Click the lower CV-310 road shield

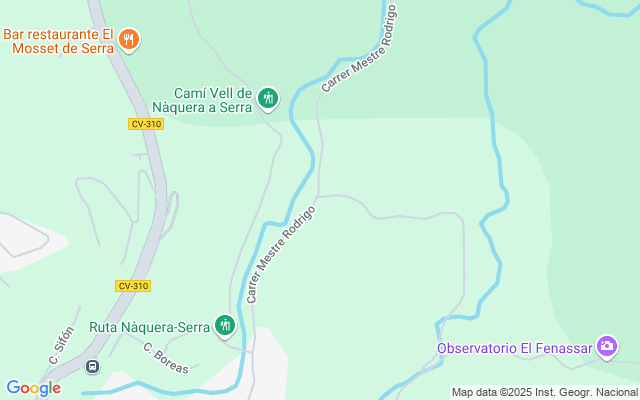(133, 286)
